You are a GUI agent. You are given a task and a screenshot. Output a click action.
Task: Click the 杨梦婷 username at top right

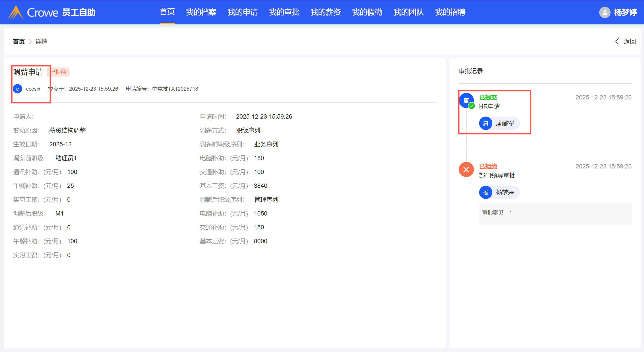(x=625, y=12)
